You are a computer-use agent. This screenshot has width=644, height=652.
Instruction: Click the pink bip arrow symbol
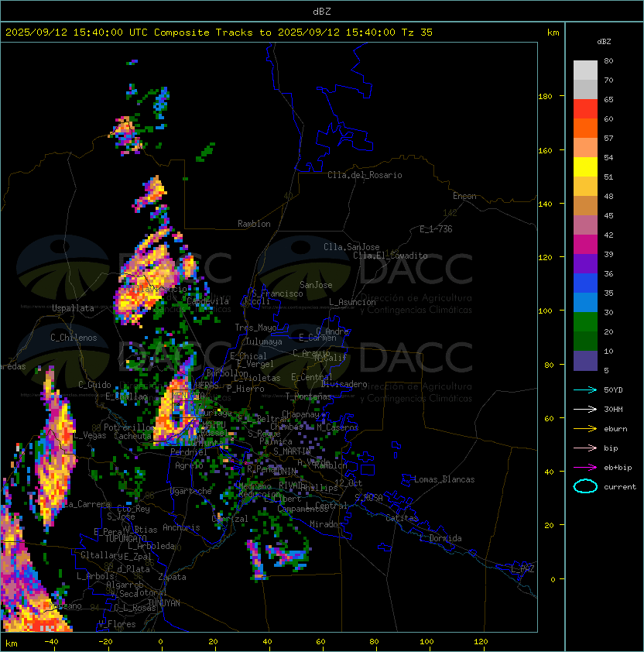[585, 448]
